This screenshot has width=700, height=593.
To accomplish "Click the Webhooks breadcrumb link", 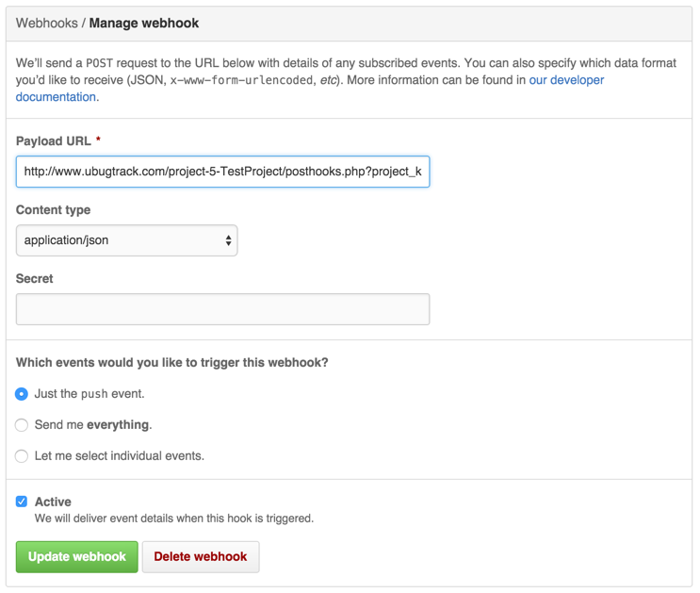I will coord(47,23).
